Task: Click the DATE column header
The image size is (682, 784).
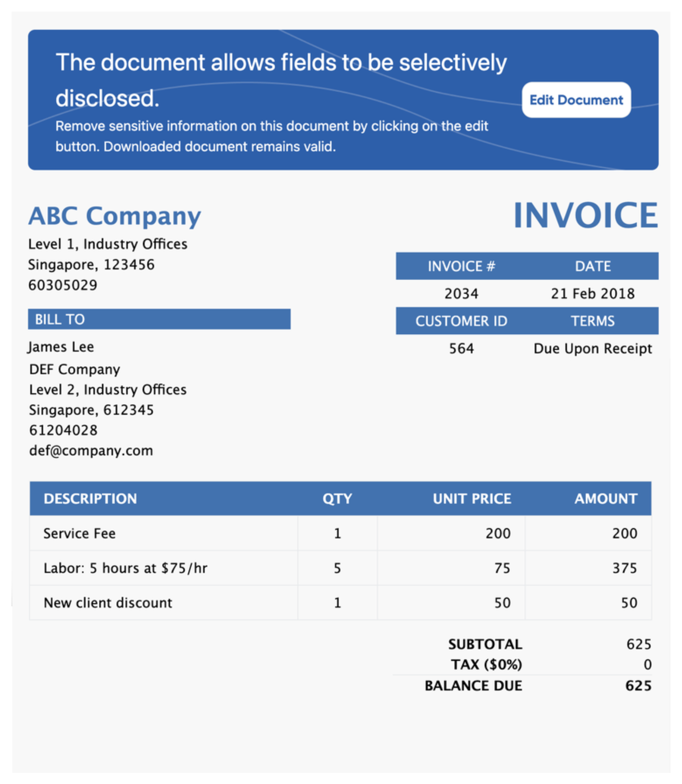Action: 593,266
